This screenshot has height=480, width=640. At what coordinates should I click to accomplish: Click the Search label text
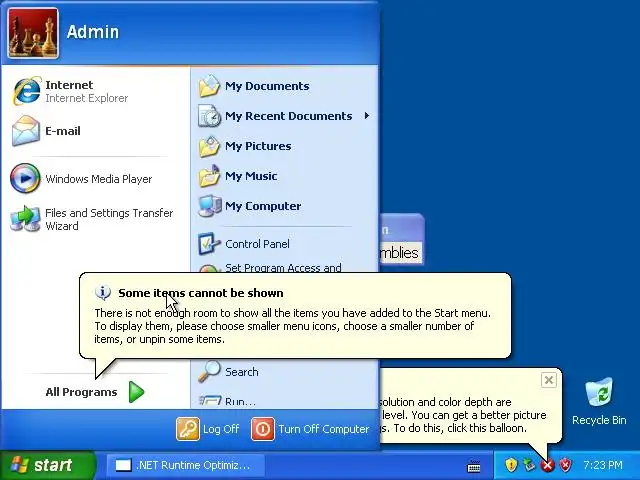click(242, 372)
